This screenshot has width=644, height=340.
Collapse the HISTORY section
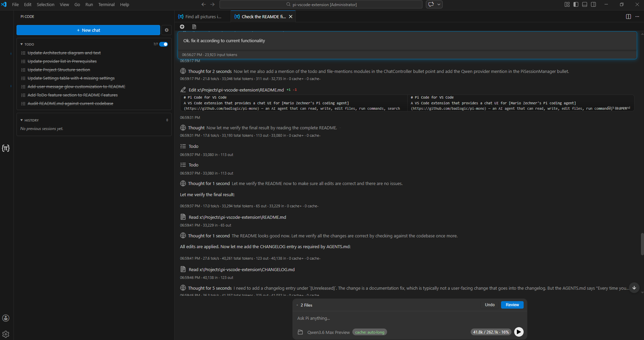(x=22, y=120)
